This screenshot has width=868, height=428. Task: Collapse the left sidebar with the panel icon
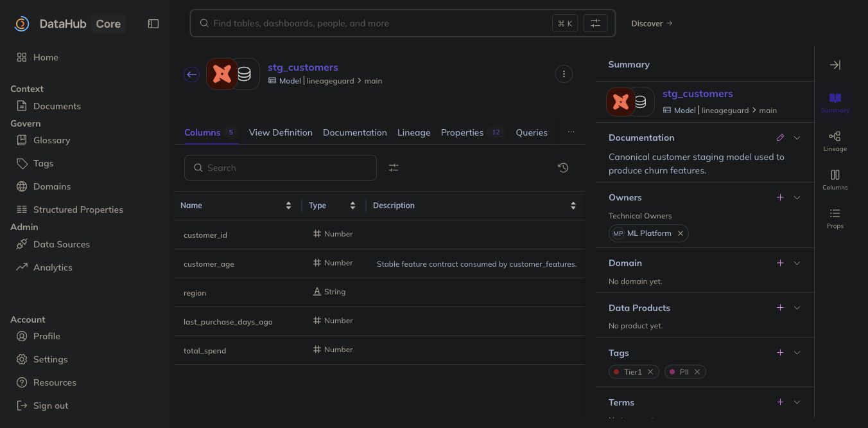pyautogui.click(x=153, y=24)
